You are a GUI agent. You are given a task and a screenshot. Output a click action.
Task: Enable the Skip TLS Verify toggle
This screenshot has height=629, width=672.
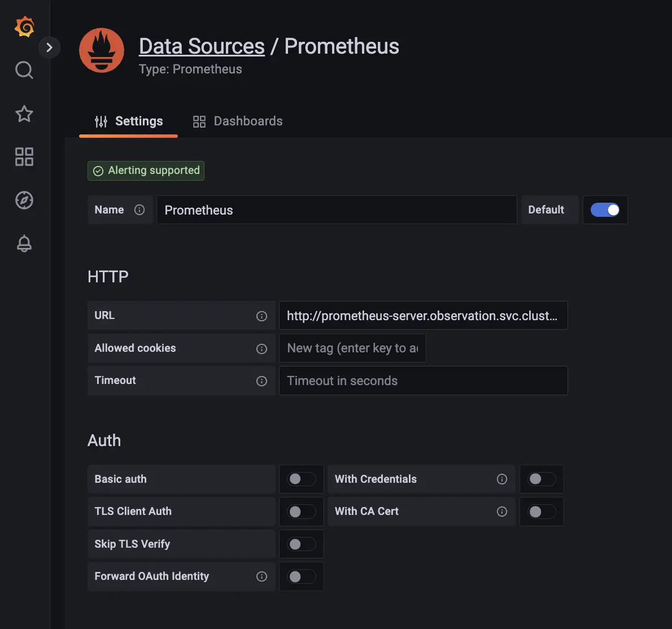tap(302, 544)
